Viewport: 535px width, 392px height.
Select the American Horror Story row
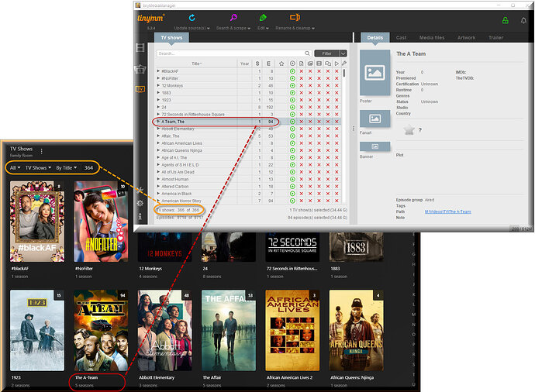pyautogui.click(x=248, y=201)
